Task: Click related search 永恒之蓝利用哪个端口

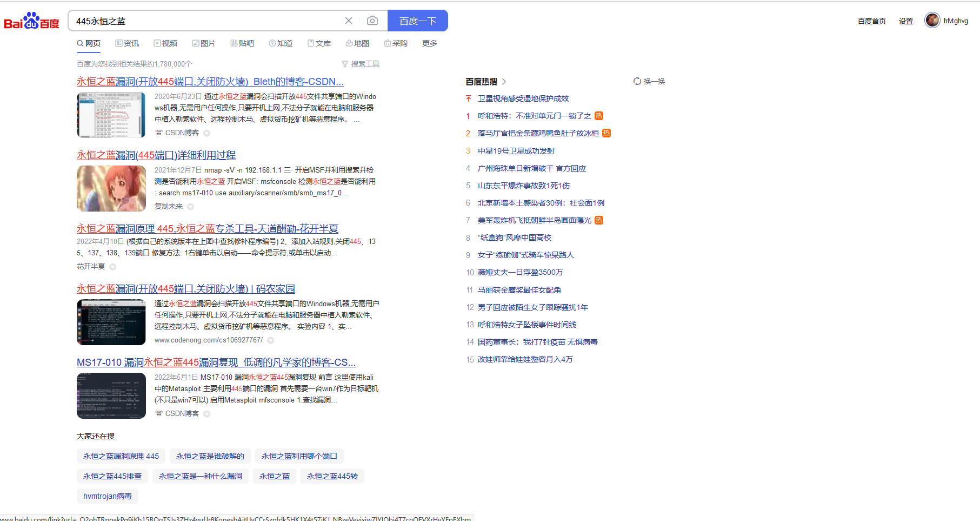Action: tap(299, 456)
